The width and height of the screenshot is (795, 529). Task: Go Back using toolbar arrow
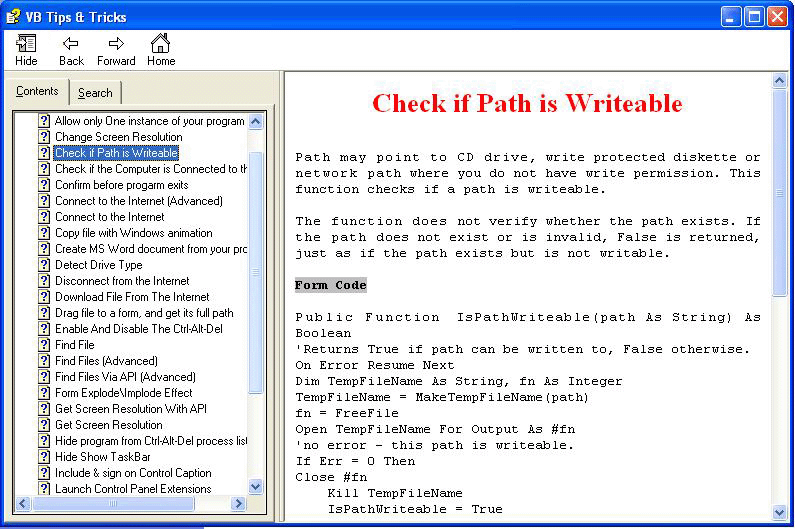pos(71,43)
